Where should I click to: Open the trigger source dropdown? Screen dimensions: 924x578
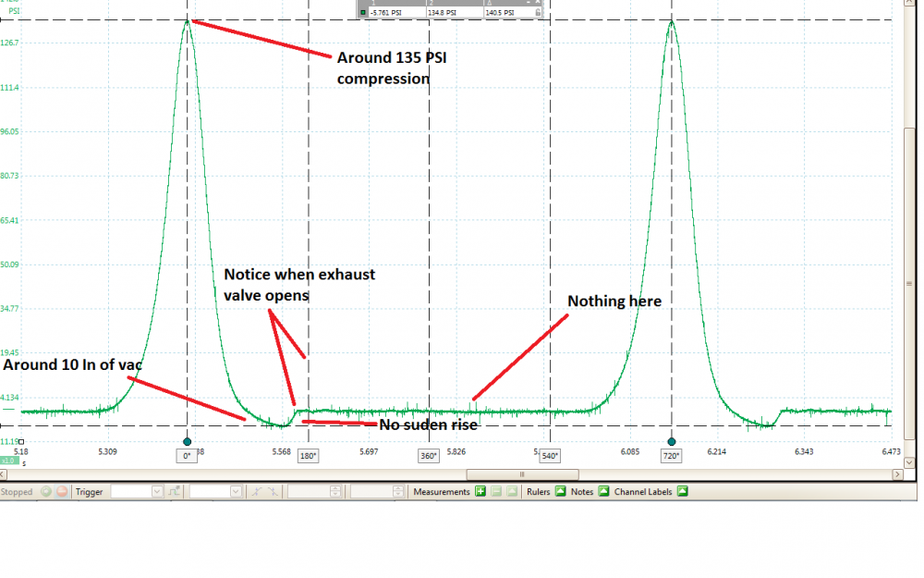[215, 491]
